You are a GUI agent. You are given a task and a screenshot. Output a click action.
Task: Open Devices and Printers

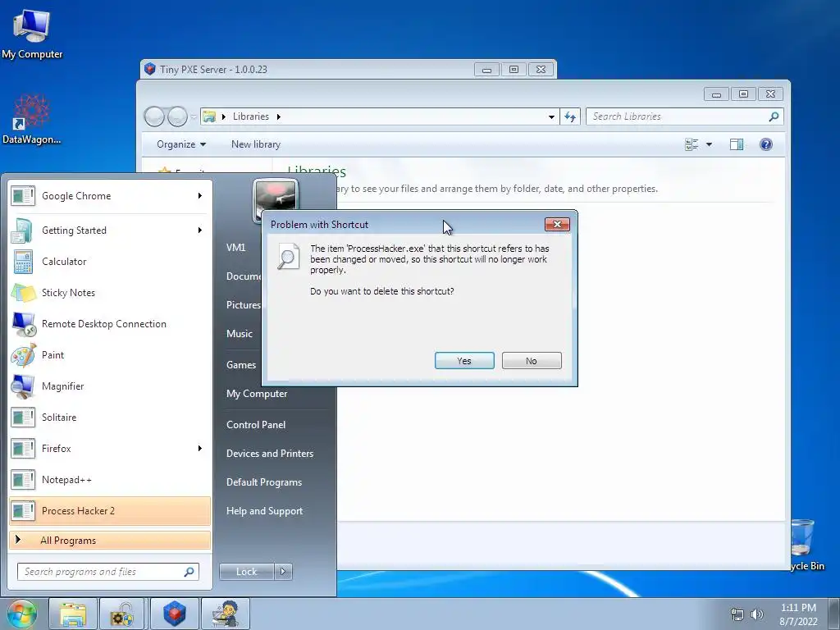tap(269, 454)
